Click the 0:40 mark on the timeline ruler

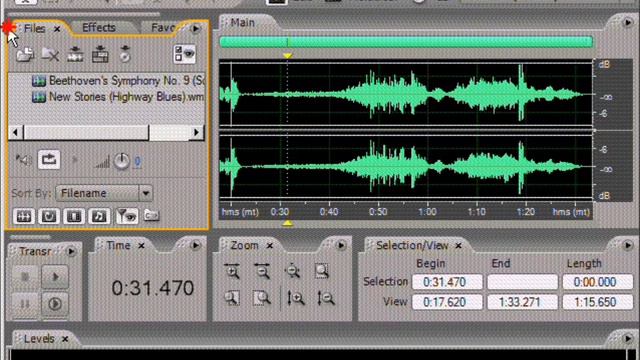tap(329, 212)
